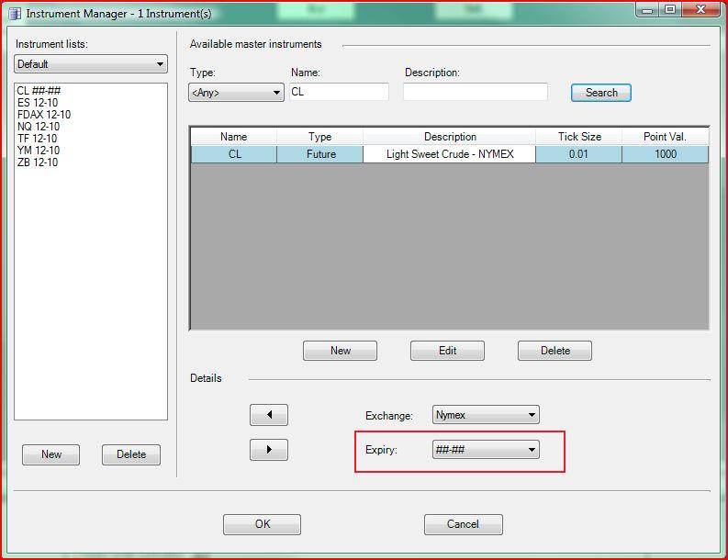Image resolution: width=728 pixels, height=560 pixels.
Task: Click the 0.01 tick size cell
Action: [x=579, y=154]
